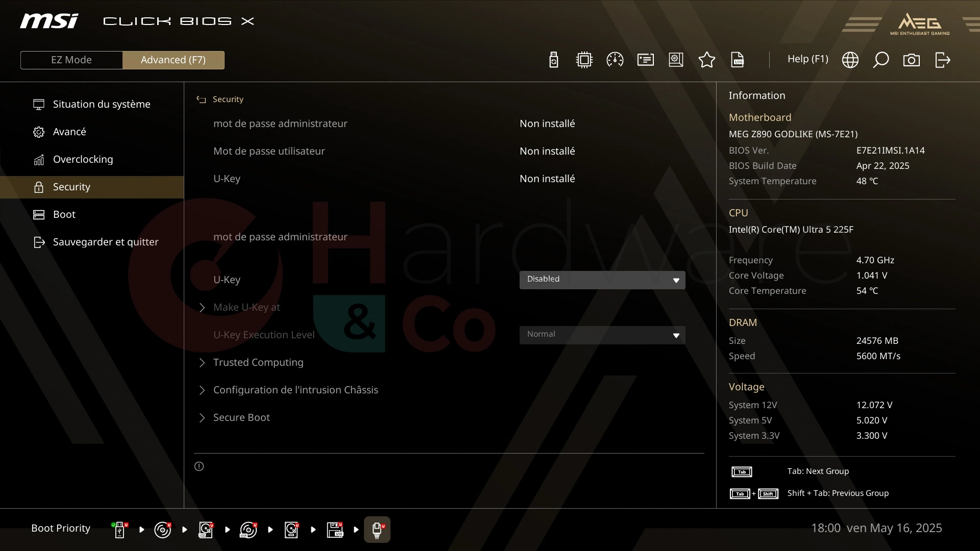This screenshot has height=551, width=980.
Task: Click the exit arrow icon in toolbar
Action: tap(943, 60)
